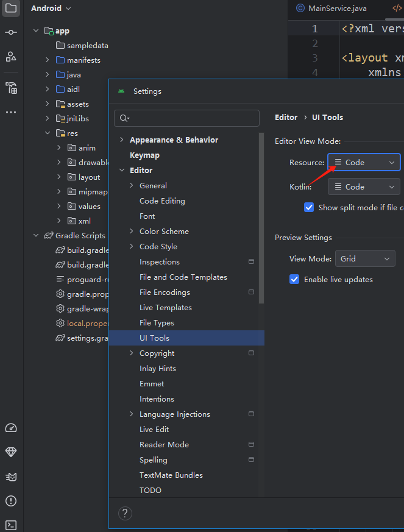The image size is (404, 532).
Task: Click the help question mark button in Settings
Action: tap(125, 512)
